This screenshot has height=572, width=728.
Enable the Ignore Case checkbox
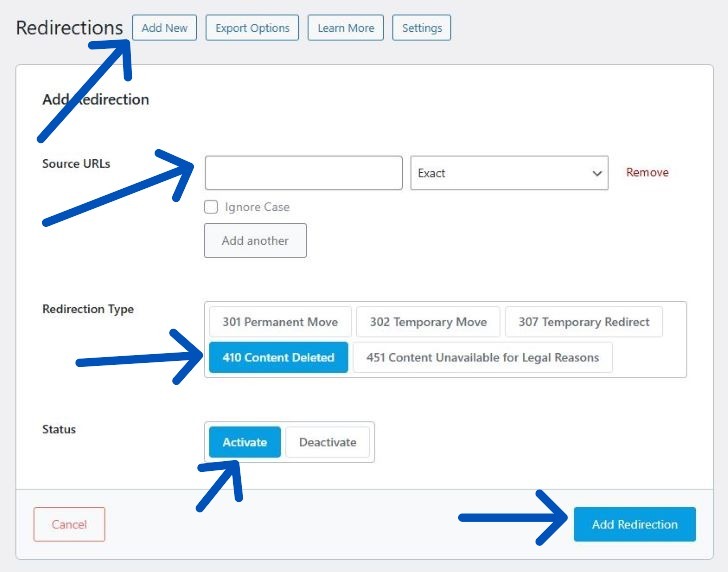click(x=211, y=207)
